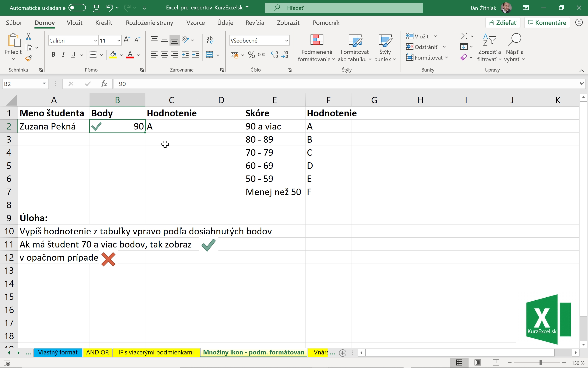588x368 pixels.
Task: Click the Undo arrow icon
Action: coord(109,8)
